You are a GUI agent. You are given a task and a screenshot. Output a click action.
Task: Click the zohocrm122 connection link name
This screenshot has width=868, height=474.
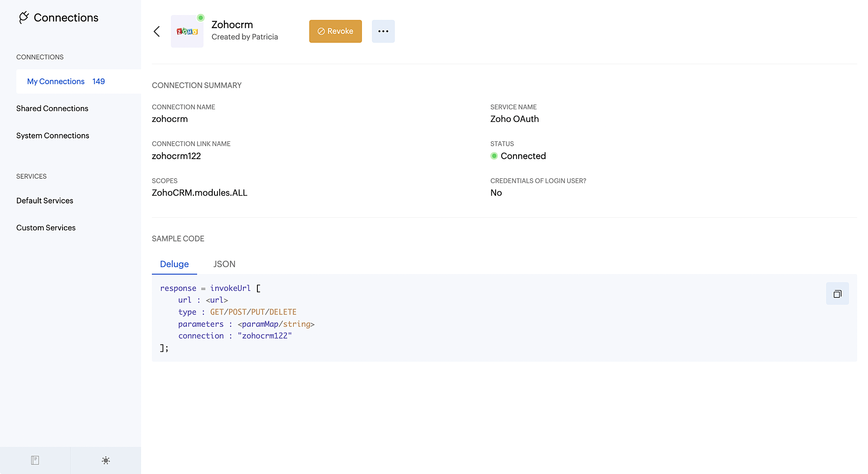pos(176,156)
